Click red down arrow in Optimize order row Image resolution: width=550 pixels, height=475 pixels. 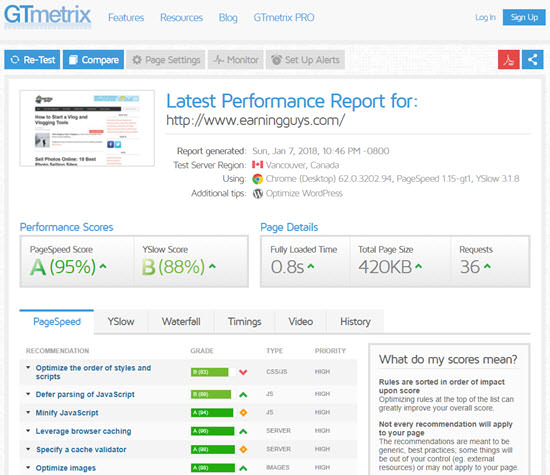click(243, 372)
